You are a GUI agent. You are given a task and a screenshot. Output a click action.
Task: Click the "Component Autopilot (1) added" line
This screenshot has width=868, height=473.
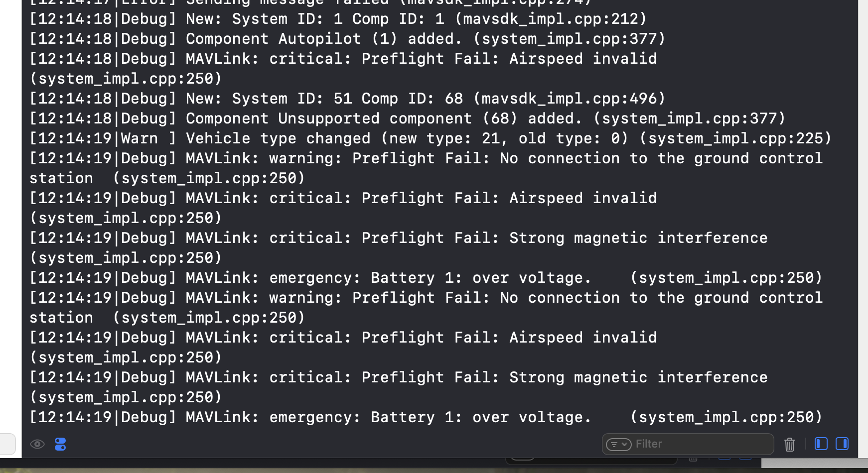[x=347, y=39]
